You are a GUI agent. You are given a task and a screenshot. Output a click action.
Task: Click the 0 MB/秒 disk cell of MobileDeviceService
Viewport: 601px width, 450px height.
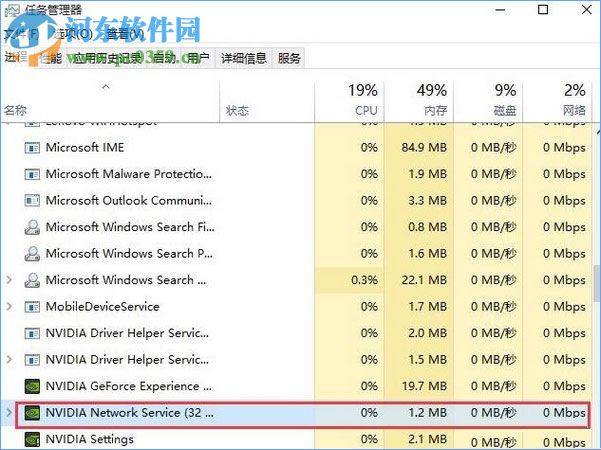click(493, 307)
